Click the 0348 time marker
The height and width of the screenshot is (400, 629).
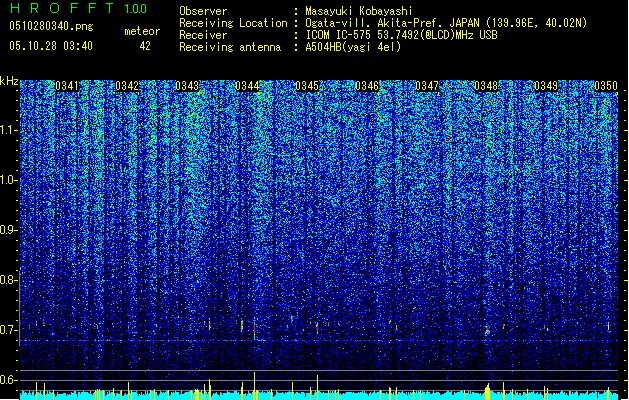[486, 86]
